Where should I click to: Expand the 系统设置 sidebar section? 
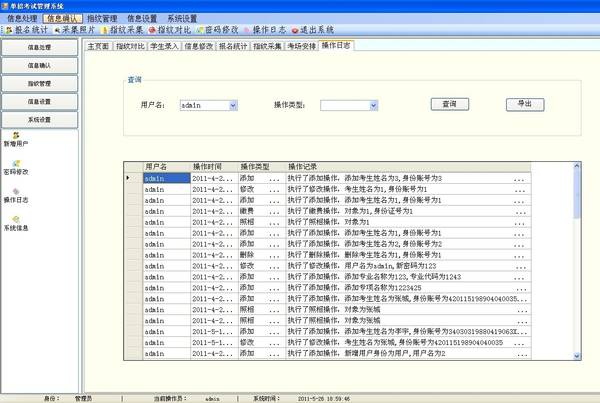pyautogui.click(x=41, y=119)
